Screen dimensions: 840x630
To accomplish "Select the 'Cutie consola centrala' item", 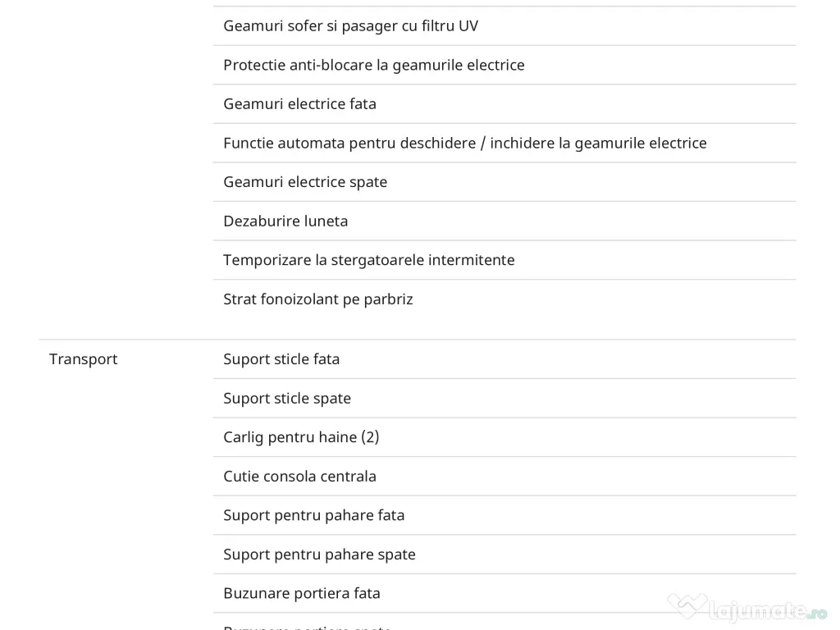I will point(299,477).
